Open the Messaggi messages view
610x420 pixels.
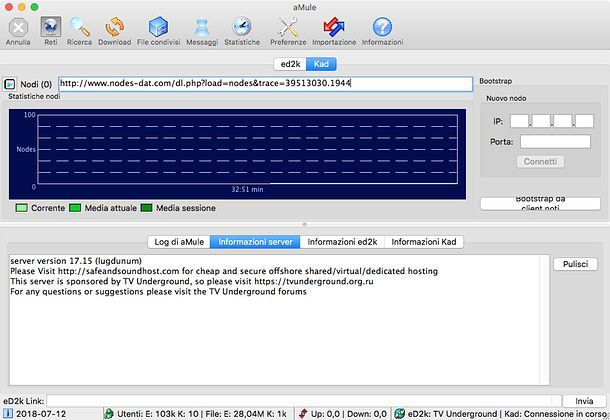pos(202,31)
